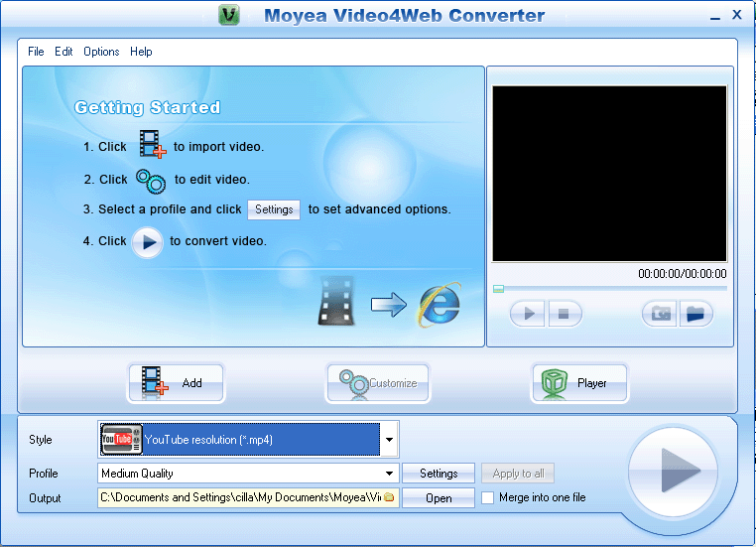Viewport: 756px width, 547px height.
Task: Click the 00:00:00/00:00:00 time display
Action: [x=683, y=274]
